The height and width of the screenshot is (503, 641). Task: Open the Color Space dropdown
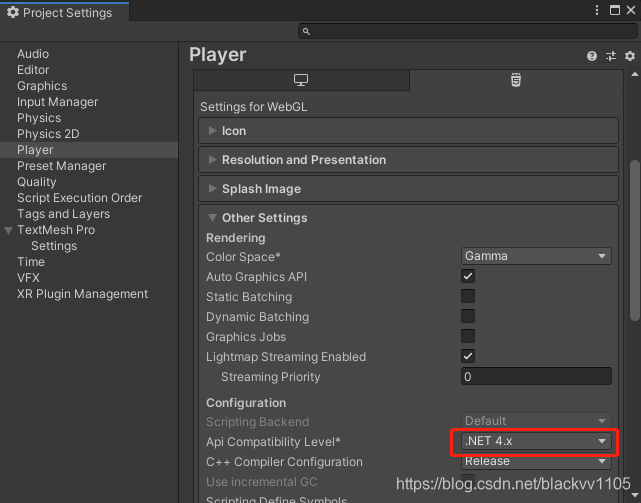536,256
